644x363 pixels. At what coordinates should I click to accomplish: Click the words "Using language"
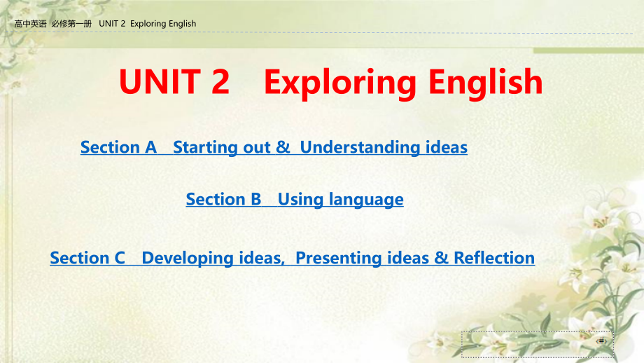[340, 199]
